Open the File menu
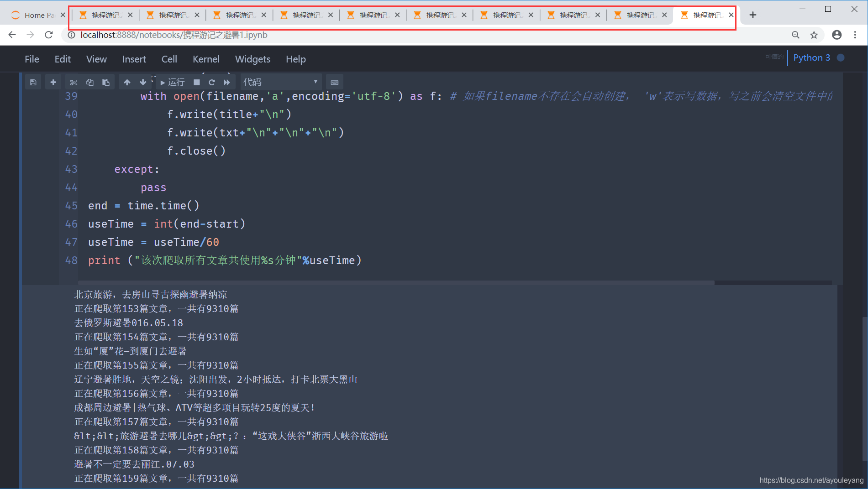This screenshot has width=868, height=489. point(32,59)
